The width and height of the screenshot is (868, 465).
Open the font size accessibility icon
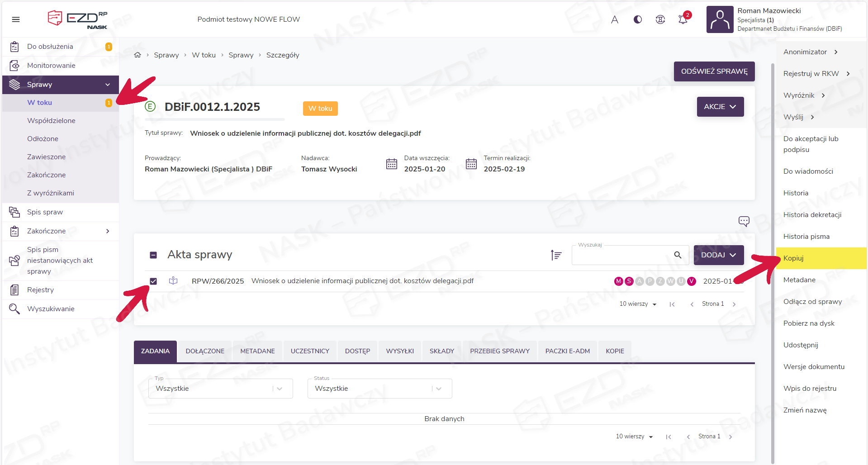[614, 19]
